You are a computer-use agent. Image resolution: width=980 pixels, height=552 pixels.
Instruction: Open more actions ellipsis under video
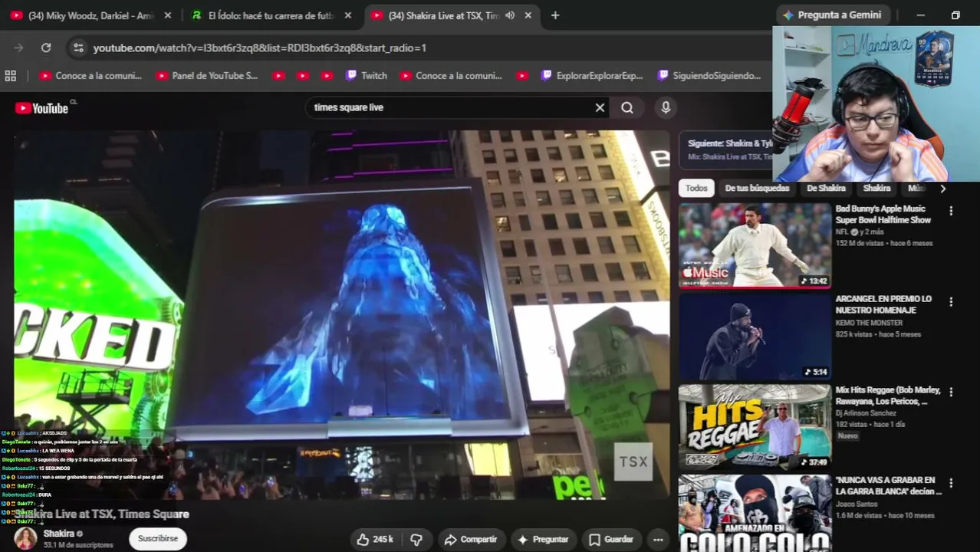coord(658,540)
